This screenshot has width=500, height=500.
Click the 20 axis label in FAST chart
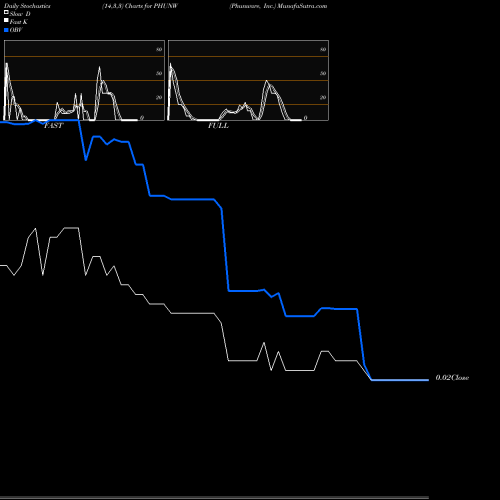[x=159, y=97]
